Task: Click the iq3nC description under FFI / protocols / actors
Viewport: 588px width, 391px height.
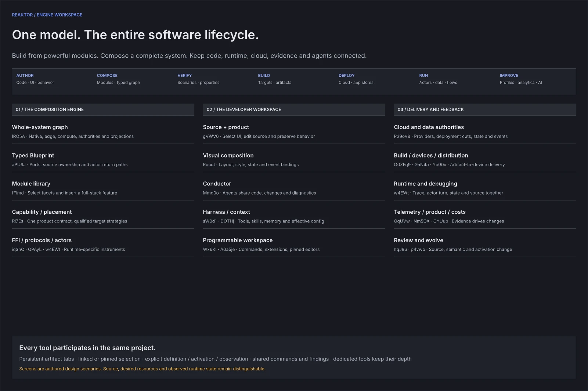Action: tap(68, 249)
